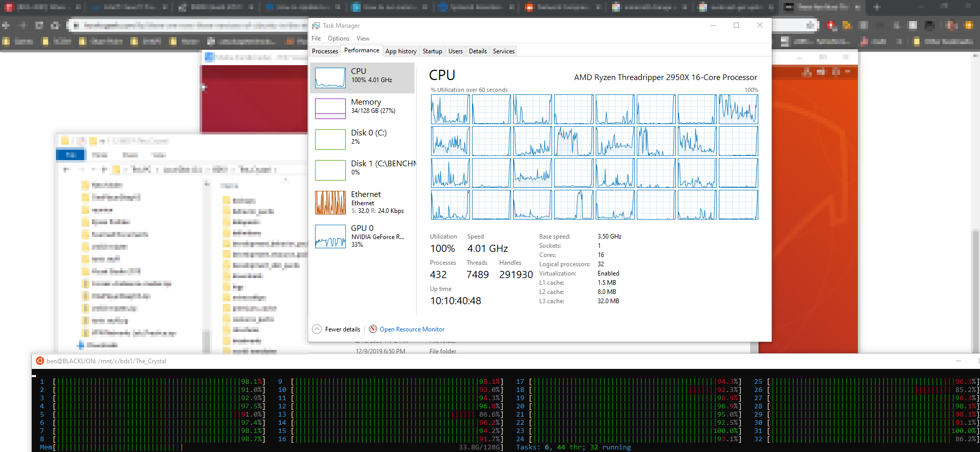This screenshot has width=980, height=452.
Task: Click the top-left logical processor graph
Action: pyautogui.click(x=450, y=109)
